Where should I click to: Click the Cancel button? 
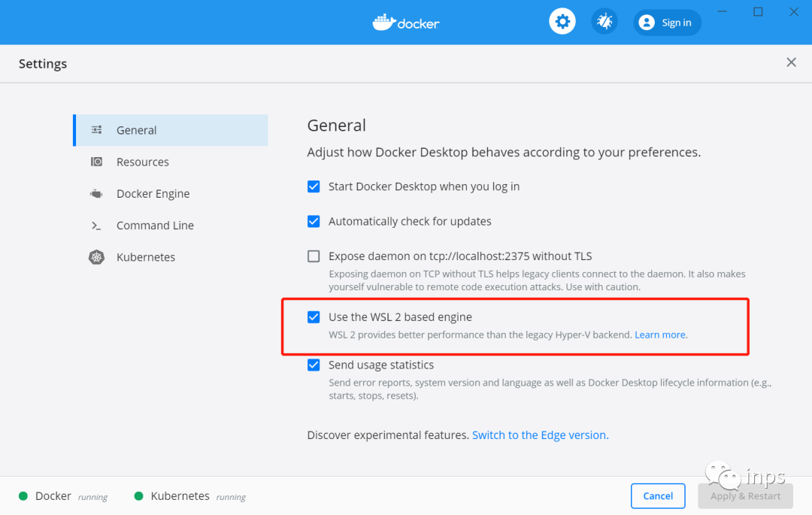click(658, 496)
